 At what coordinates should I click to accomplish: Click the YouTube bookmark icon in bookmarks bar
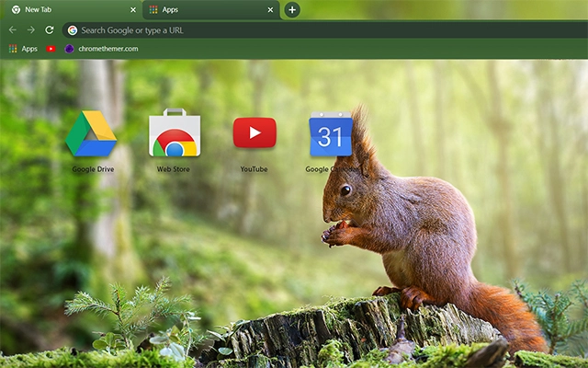click(51, 49)
